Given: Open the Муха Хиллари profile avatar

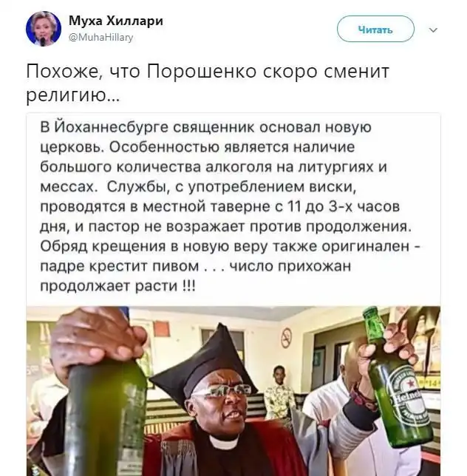Looking at the screenshot, I should pyautogui.click(x=44, y=29).
